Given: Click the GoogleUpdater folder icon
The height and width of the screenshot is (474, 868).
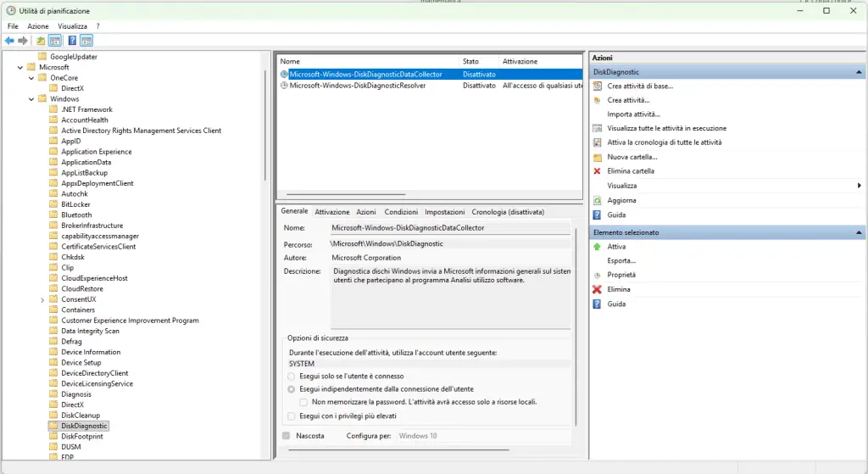Looking at the screenshot, I should pos(42,56).
